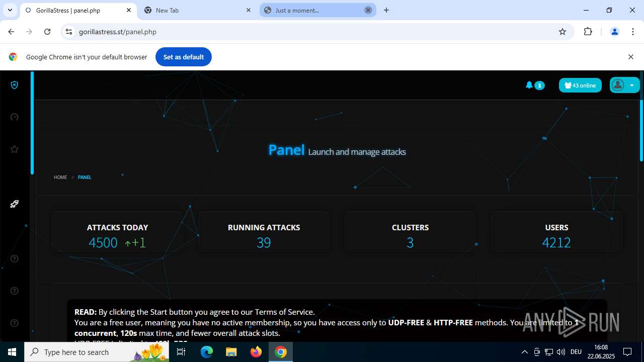This screenshot has width=644, height=362.
Task: Show hidden system tray icons
Action: 524,352
